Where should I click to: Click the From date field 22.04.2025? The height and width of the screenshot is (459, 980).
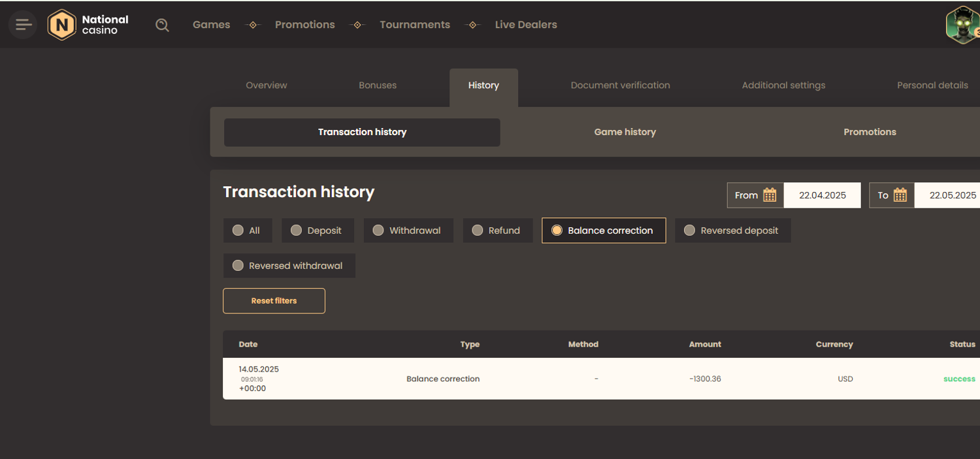[x=822, y=195]
